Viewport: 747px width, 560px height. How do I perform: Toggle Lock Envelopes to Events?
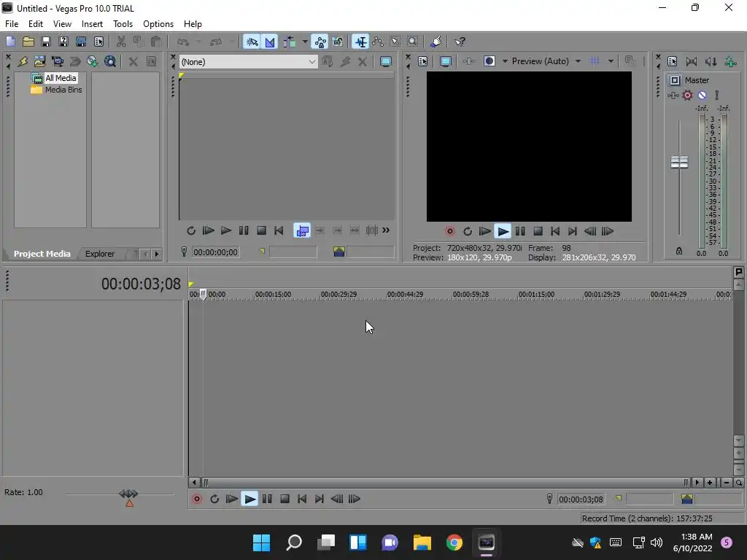(x=320, y=42)
